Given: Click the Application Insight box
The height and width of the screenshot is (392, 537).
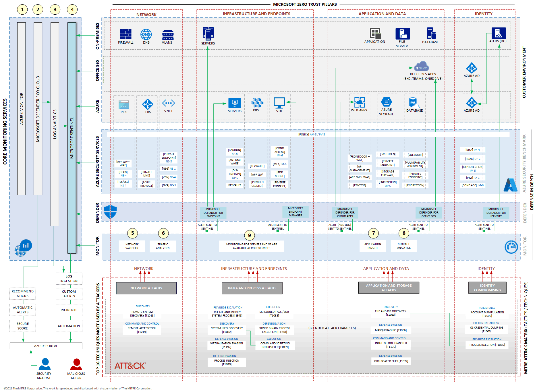Looking at the screenshot, I should click(x=373, y=246).
